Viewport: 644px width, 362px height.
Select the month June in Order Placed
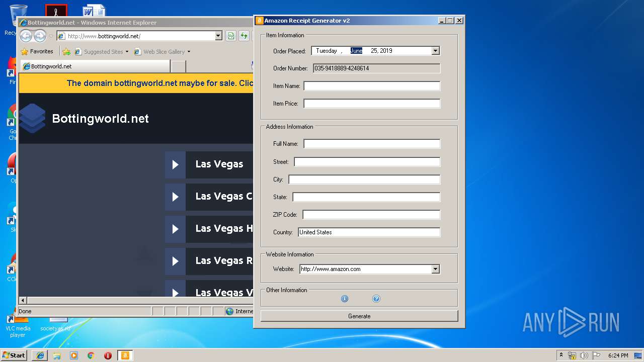click(356, 51)
